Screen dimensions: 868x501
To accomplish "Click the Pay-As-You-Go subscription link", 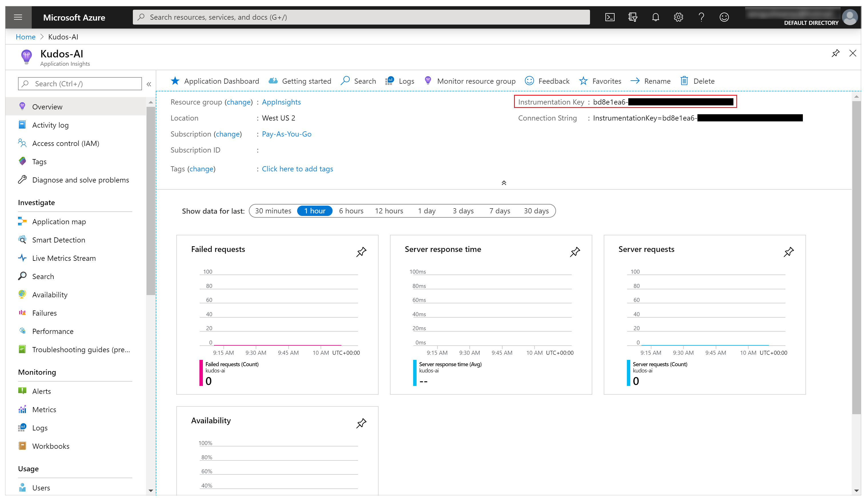I will [287, 134].
